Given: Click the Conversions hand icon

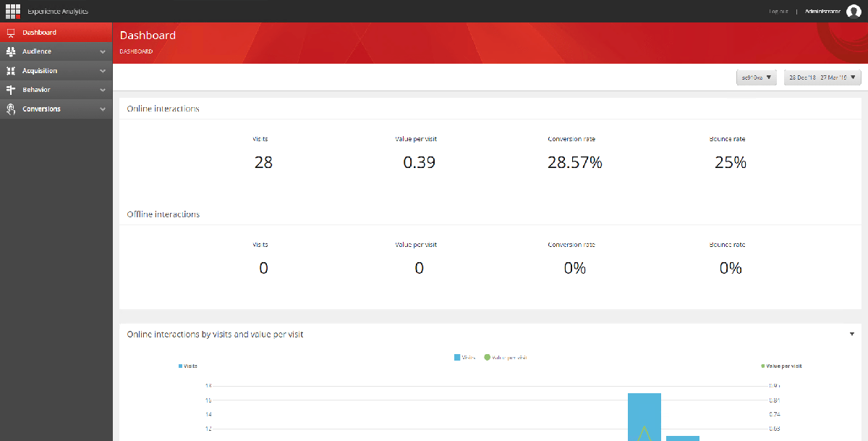Looking at the screenshot, I should tap(11, 109).
